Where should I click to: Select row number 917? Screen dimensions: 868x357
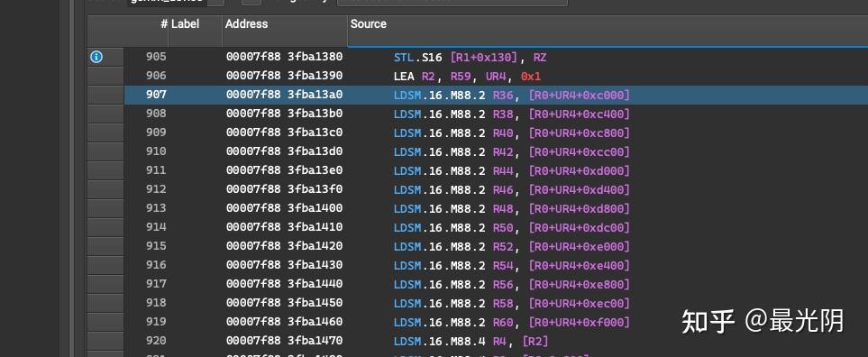(156, 284)
